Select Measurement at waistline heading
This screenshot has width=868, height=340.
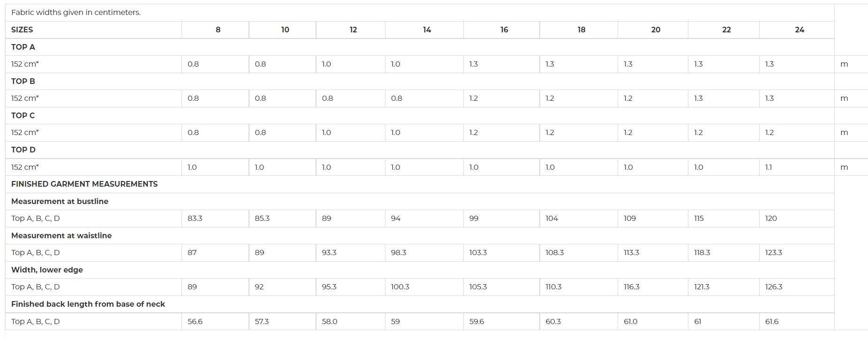61,235
